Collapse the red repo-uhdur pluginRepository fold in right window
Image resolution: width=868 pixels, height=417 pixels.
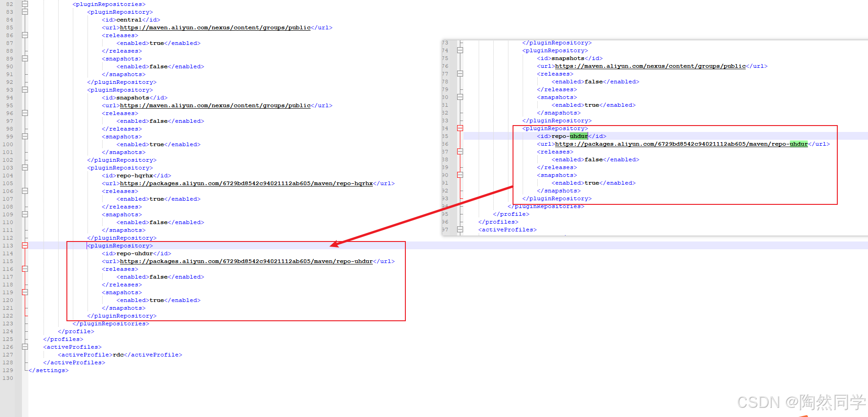(x=460, y=128)
